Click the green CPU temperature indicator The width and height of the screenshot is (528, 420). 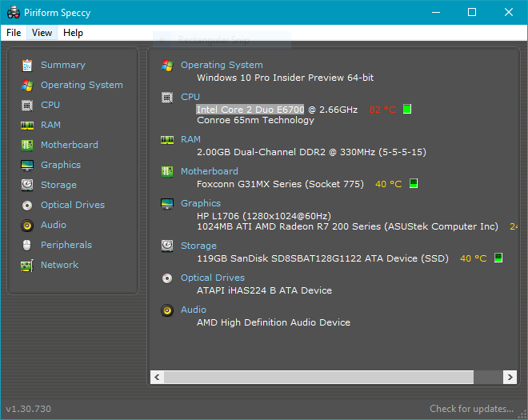(x=407, y=109)
